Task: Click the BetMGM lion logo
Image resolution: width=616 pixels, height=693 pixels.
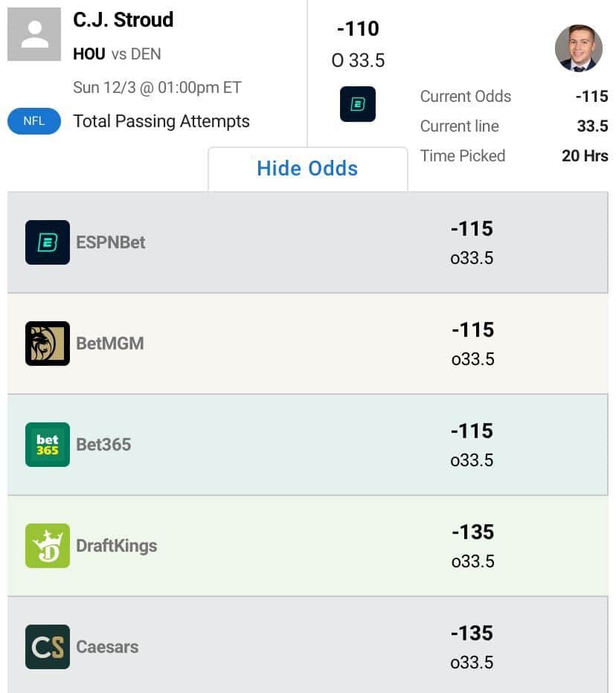Action: coord(48,344)
